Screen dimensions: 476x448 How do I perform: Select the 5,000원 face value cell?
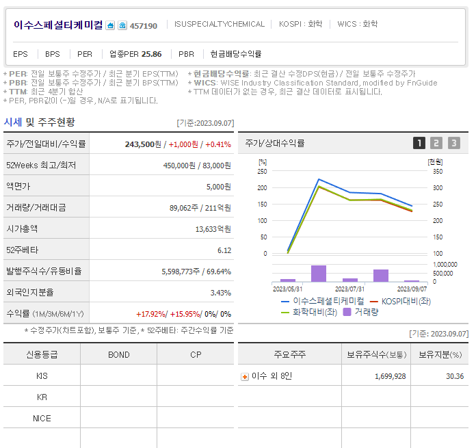pos(219,187)
